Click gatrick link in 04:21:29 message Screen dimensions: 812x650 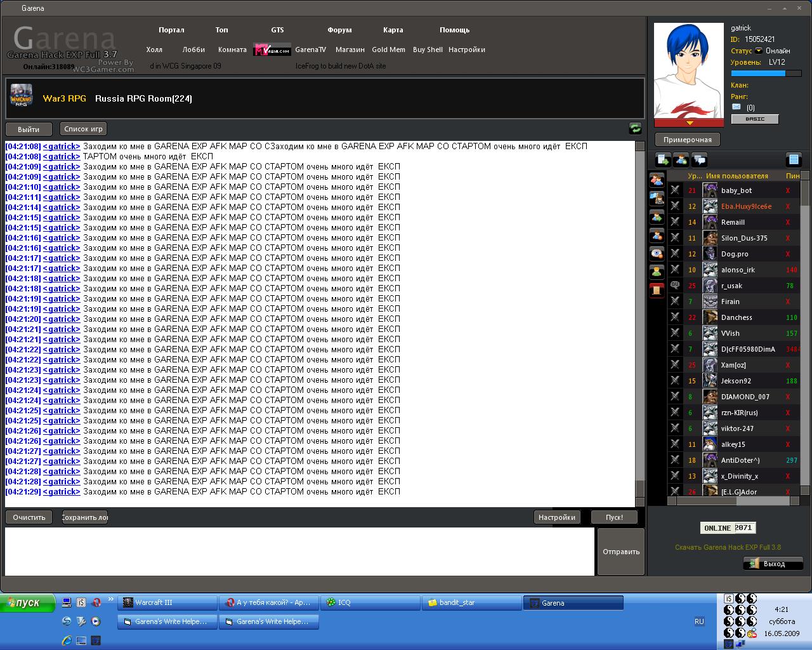tap(62, 492)
